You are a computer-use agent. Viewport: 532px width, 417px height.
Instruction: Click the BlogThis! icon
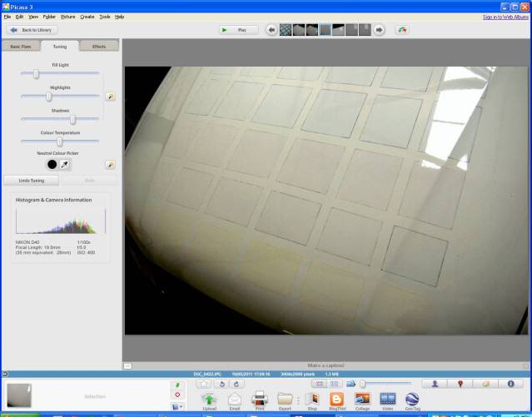[336, 399]
